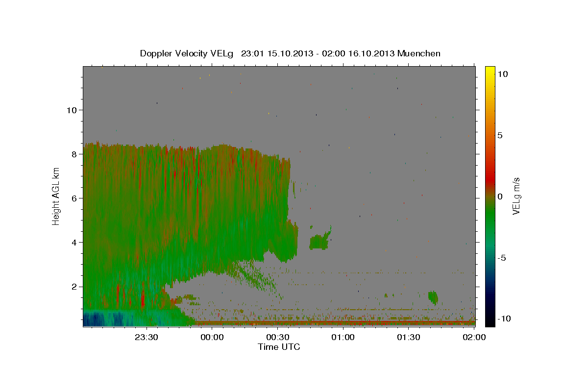
Task: Click the "Height AGL km" axis label
Action: tap(56, 196)
